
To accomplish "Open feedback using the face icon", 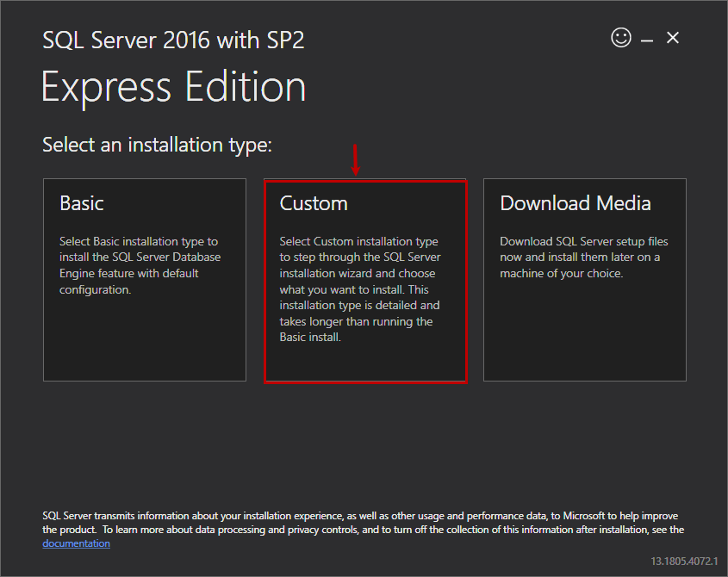I will coord(621,38).
